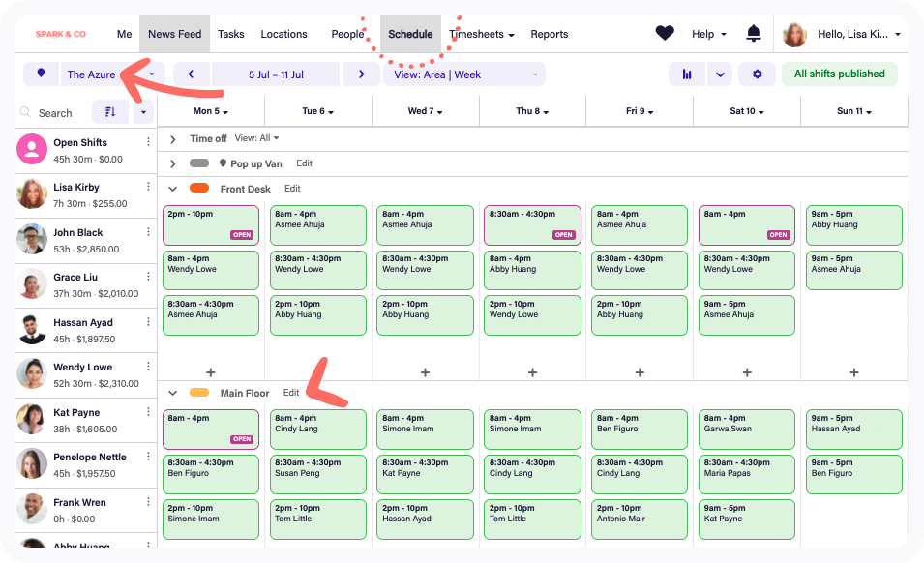Collapse the Main Floor area
This screenshot has width=924, height=563.
(172, 393)
